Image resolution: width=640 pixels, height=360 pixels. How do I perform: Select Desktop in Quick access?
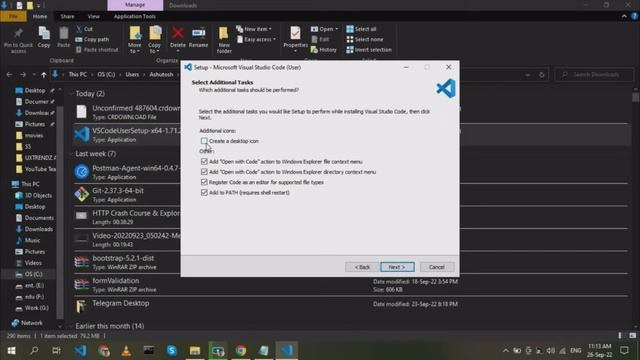click(x=35, y=90)
